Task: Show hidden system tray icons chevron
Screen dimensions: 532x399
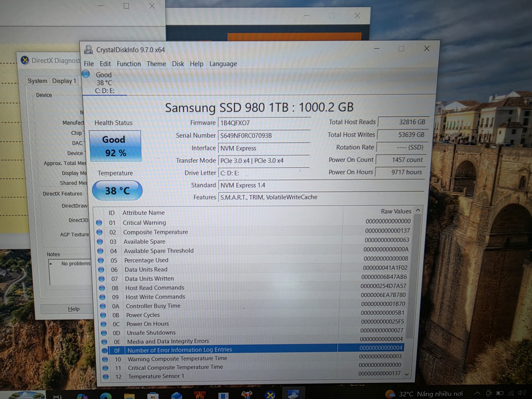Action: [477, 393]
